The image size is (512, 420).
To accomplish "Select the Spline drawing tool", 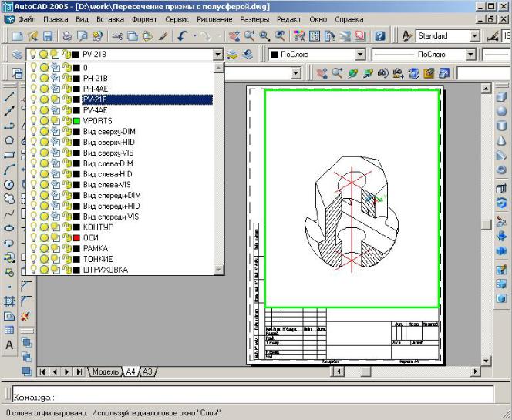I will point(9,214).
